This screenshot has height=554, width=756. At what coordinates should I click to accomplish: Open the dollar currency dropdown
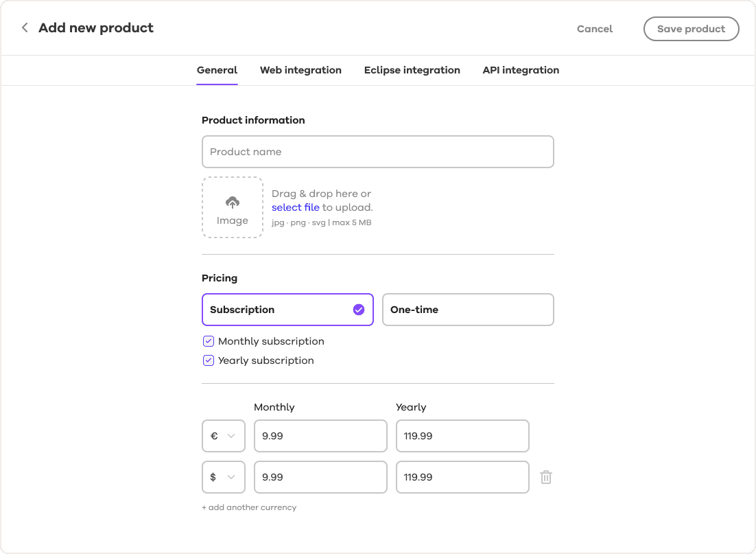[x=224, y=477]
